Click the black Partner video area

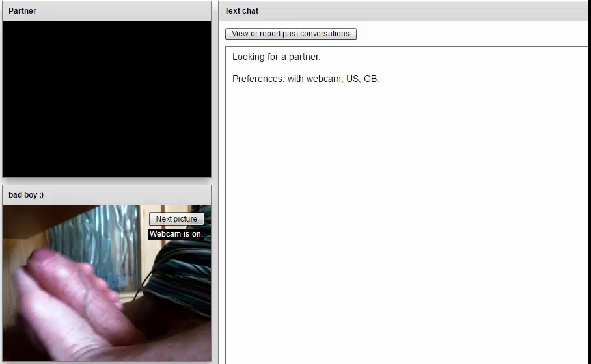click(107, 99)
